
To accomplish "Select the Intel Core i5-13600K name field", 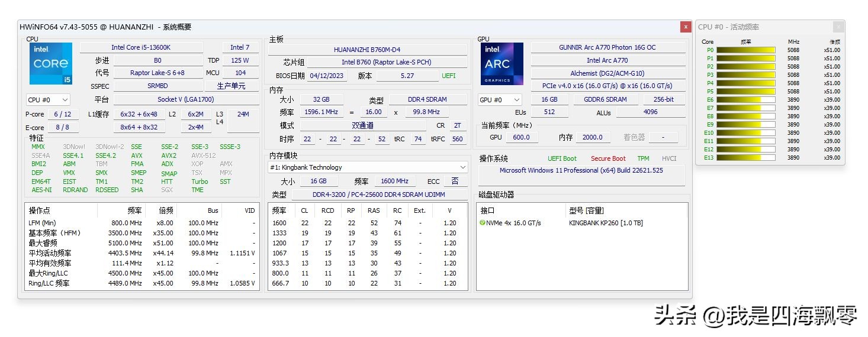I will point(141,47).
